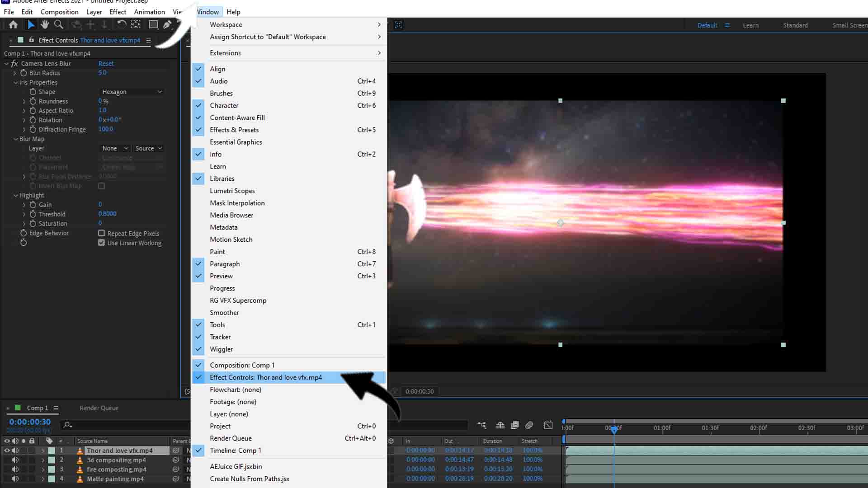Expand the Iris Properties Roundness property

(x=24, y=101)
